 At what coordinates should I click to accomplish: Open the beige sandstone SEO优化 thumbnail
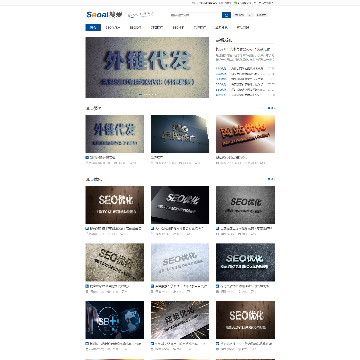pos(115,262)
